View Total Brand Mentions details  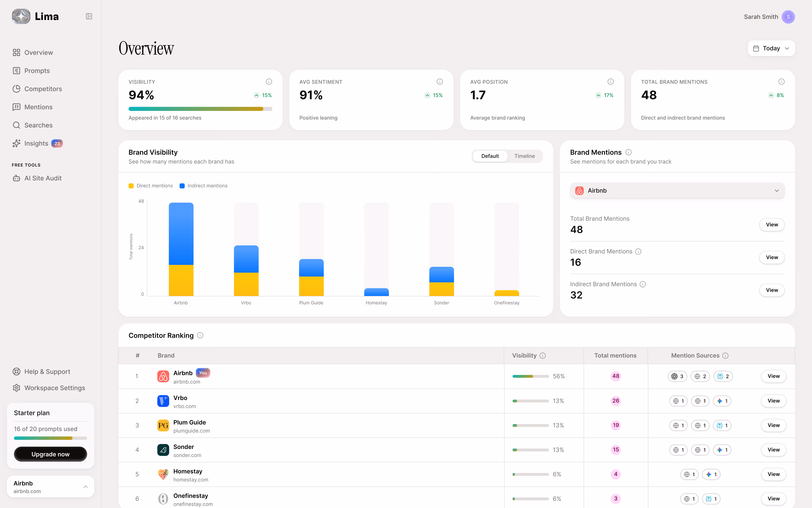[x=772, y=225]
